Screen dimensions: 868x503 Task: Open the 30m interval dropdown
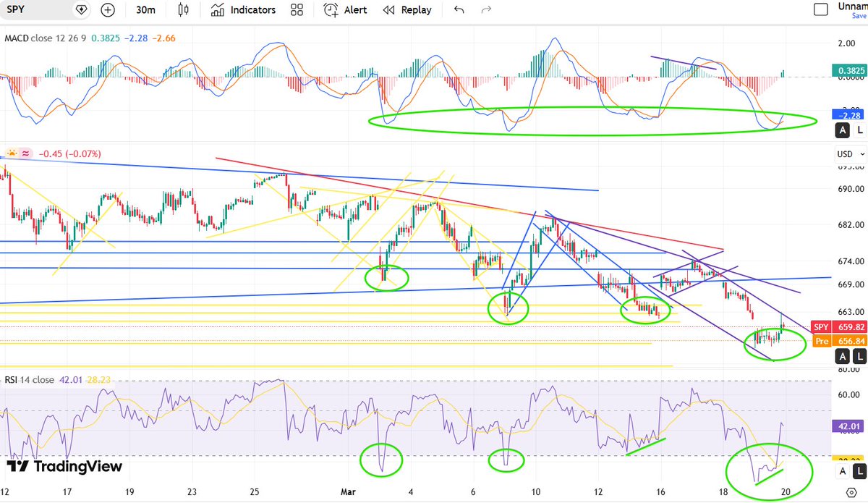(147, 10)
